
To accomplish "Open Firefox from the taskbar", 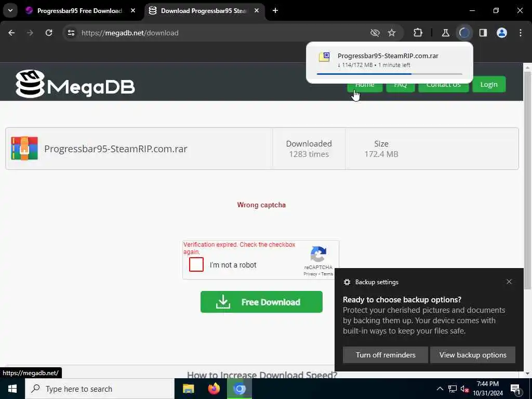I will pos(214,389).
